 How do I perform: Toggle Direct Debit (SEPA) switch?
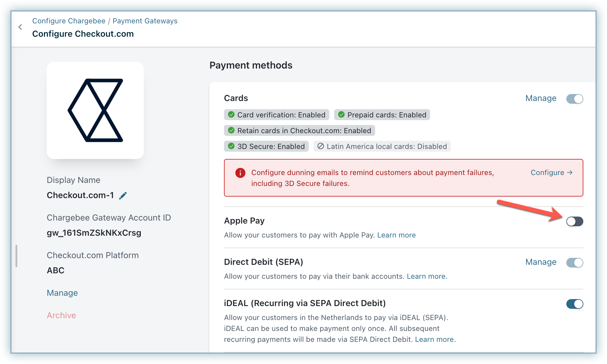(x=575, y=263)
